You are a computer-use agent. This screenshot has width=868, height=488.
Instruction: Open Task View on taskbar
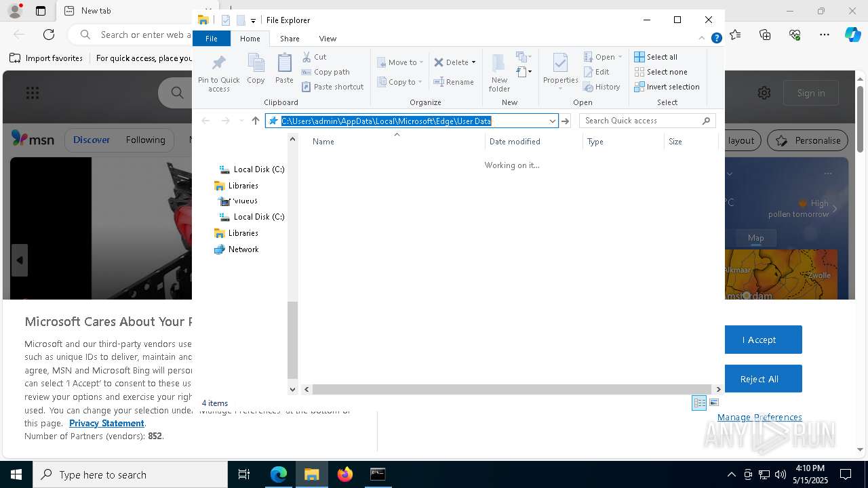tap(244, 474)
